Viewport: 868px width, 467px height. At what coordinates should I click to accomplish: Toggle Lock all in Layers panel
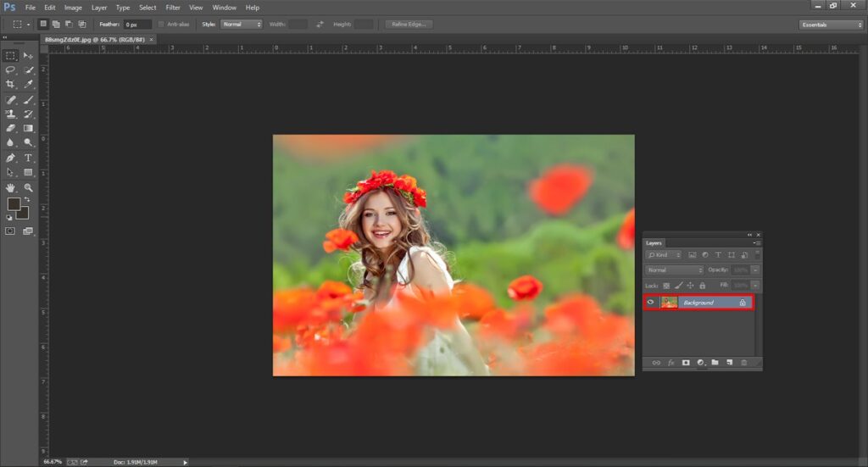pos(703,286)
